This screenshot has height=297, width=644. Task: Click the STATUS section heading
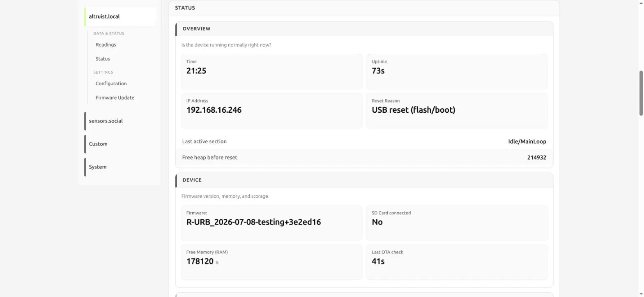coord(185,8)
